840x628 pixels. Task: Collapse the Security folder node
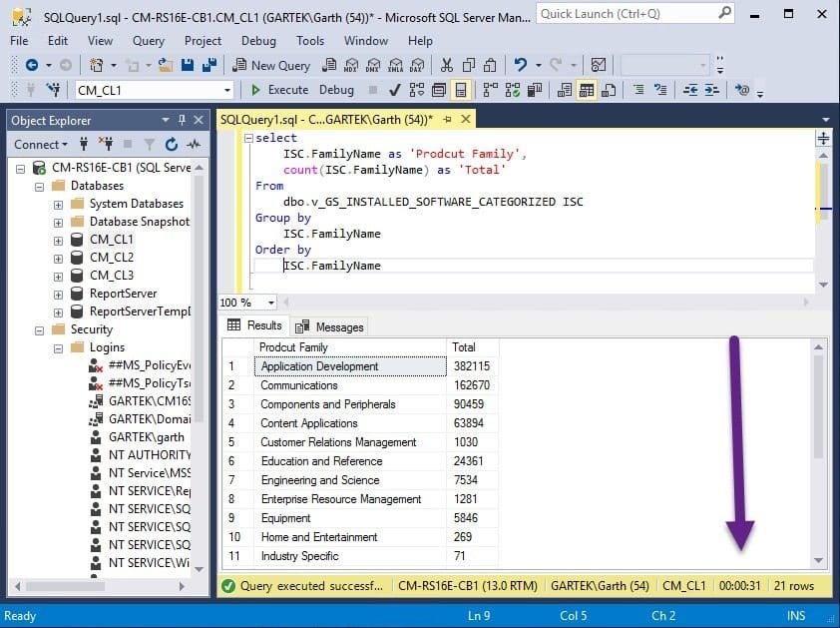tap(39, 330)
